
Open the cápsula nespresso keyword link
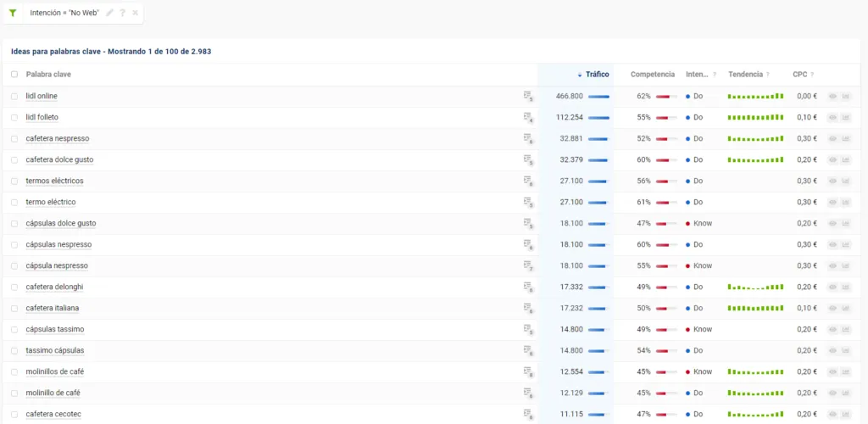tap(57, 265)
